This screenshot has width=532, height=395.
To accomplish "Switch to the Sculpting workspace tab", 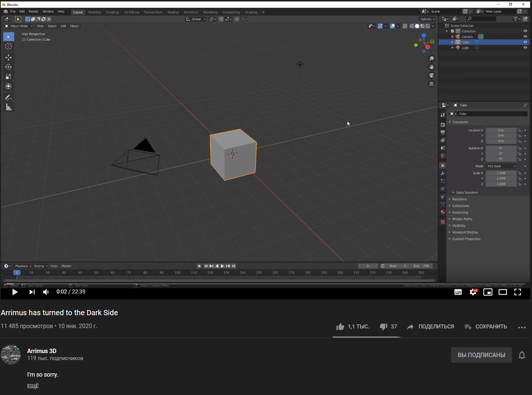I will 113,12.
